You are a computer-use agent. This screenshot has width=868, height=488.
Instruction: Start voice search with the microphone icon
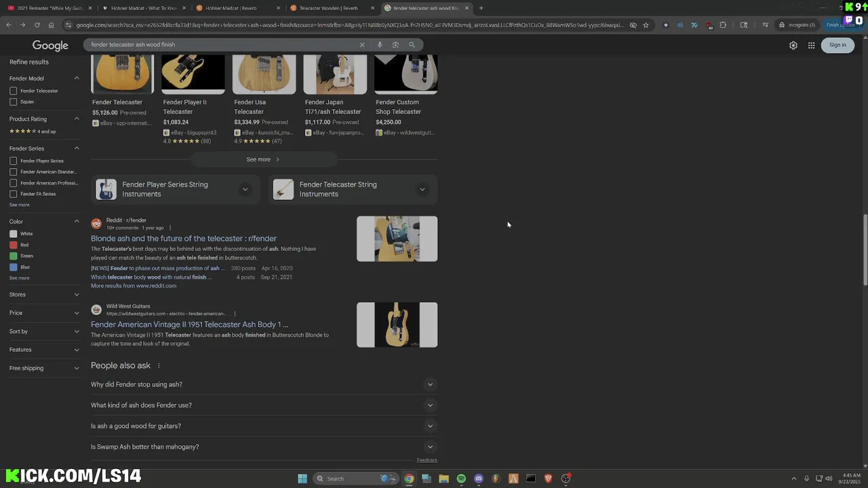click(380, 45)
